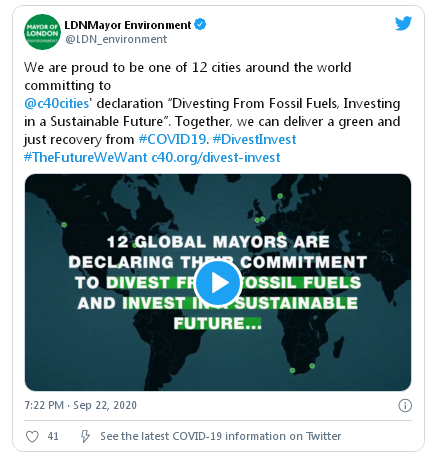
Task: Open the Mayor of London profile avatar
Action: click(x=42, y=32)
